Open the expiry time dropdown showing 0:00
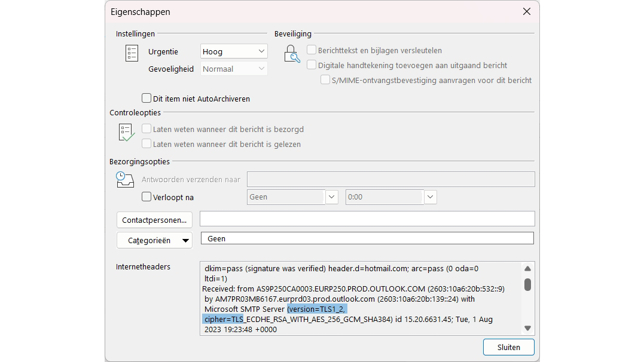This screenshot has width=644, height=362. [431, 197]
